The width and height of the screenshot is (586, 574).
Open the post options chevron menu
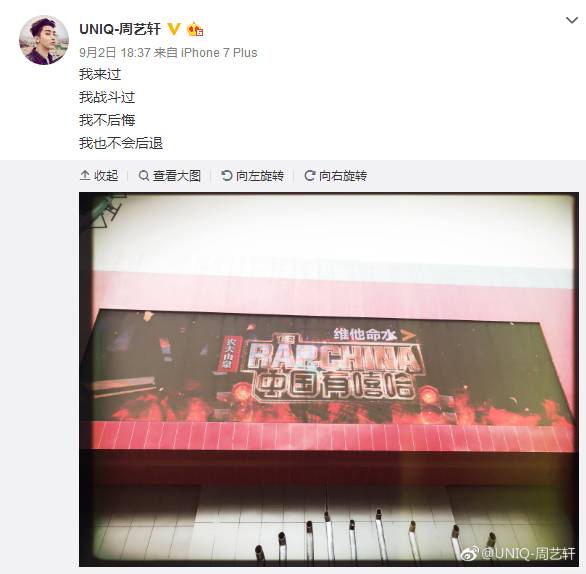pos(572,20)
